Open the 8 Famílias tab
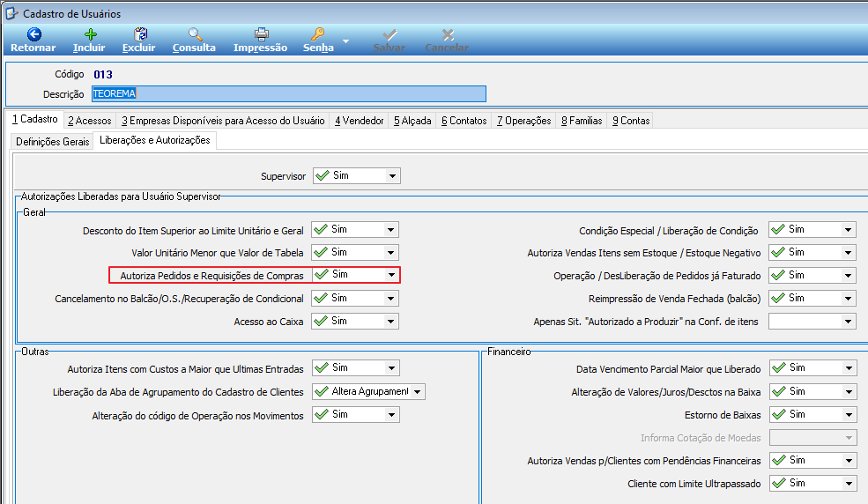 [x=582, y=121]
